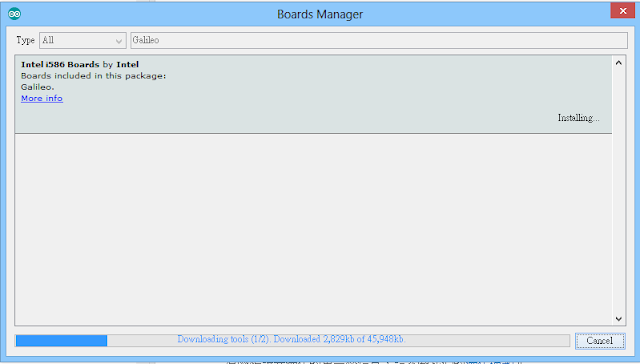Open the Type dropdown set to All
640x364 pixels.
(x=83, y=40)
